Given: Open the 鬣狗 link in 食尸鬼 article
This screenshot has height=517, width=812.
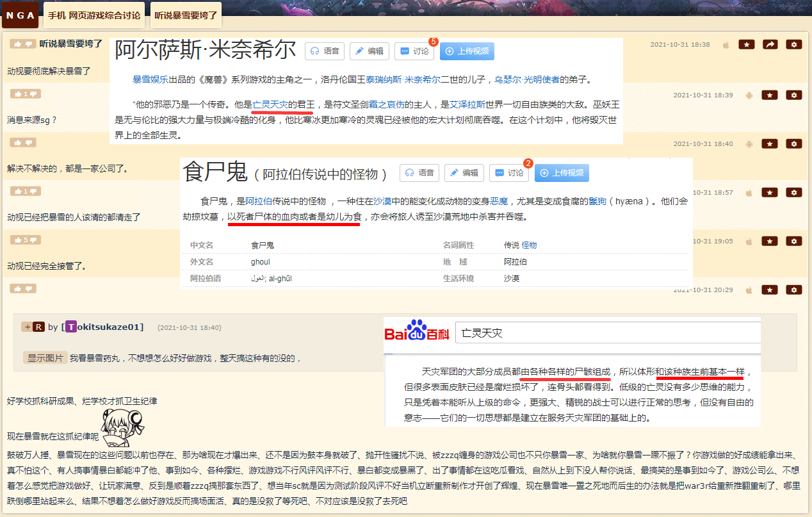Looking at the screenshot, I should coord(597,201).
